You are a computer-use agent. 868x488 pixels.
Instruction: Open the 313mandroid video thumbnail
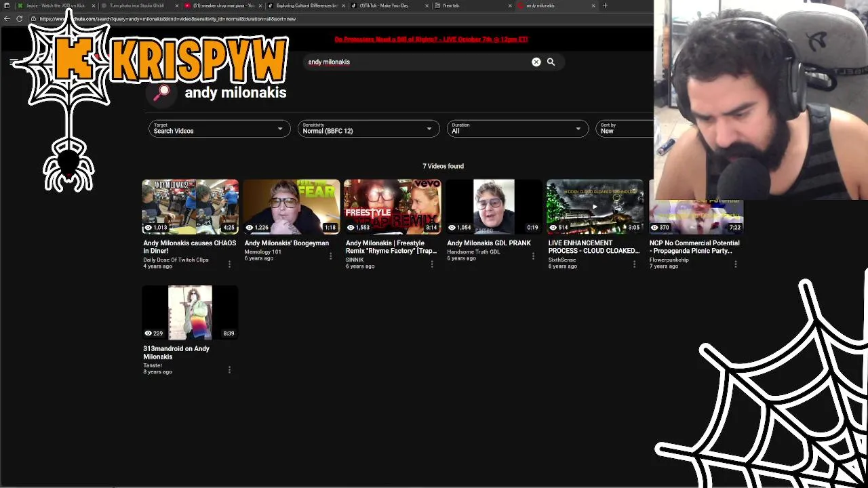tap(190, 312)
